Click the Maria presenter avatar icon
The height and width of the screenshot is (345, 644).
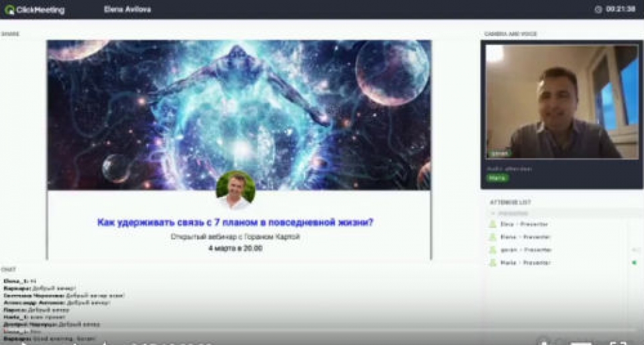click(x=492, y=263)
